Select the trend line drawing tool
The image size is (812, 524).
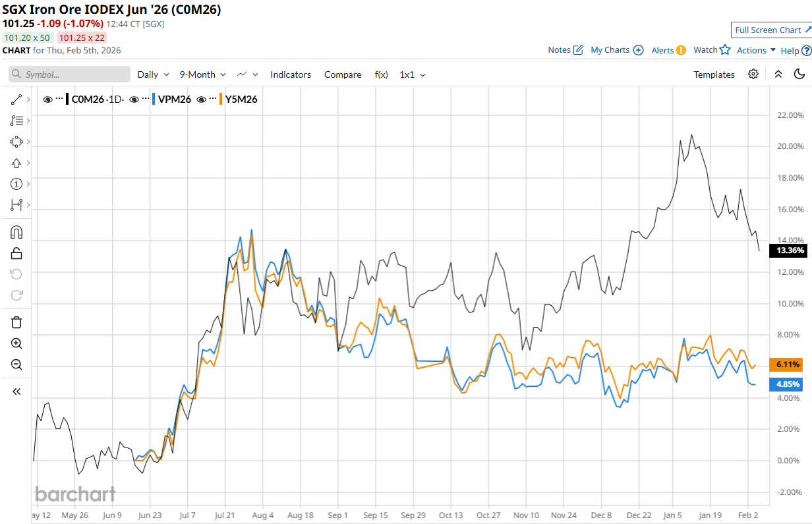click(x=16, y=100)
